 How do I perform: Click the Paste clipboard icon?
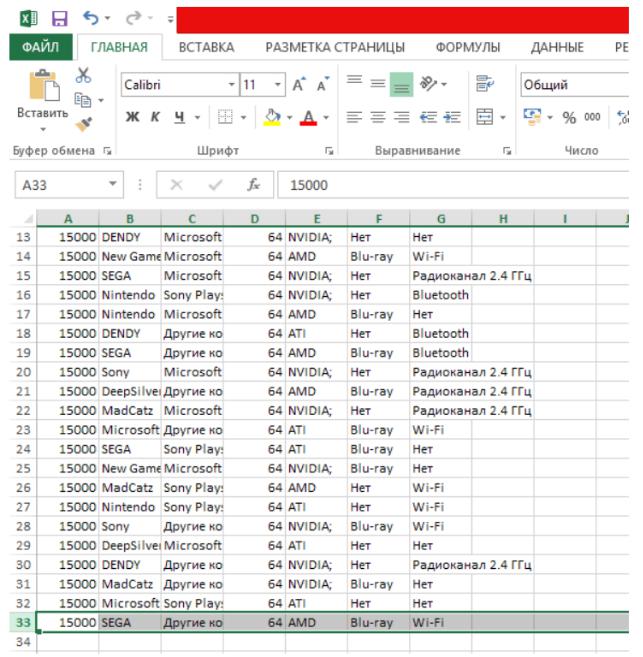[x=44, y=85]
